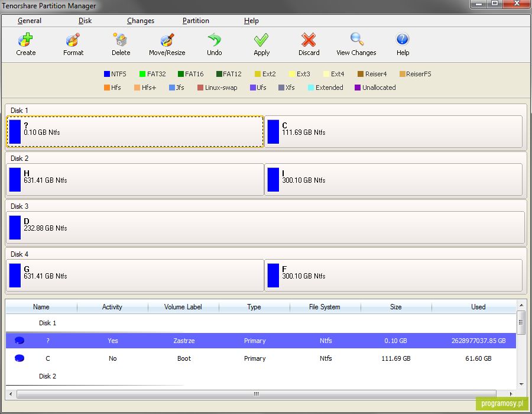Select the Move/Resize tool icon

tap(167, 40)
